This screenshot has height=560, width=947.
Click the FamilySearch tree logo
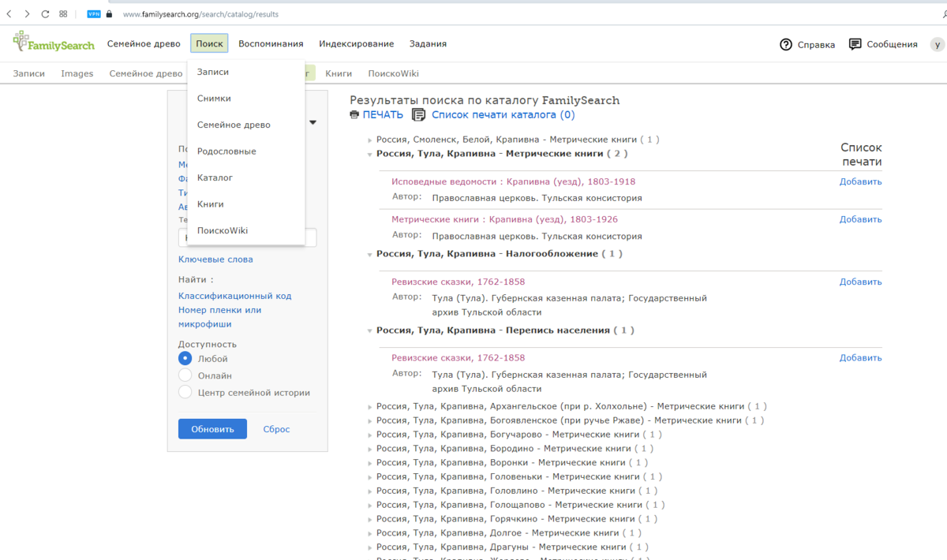(53, 43)
